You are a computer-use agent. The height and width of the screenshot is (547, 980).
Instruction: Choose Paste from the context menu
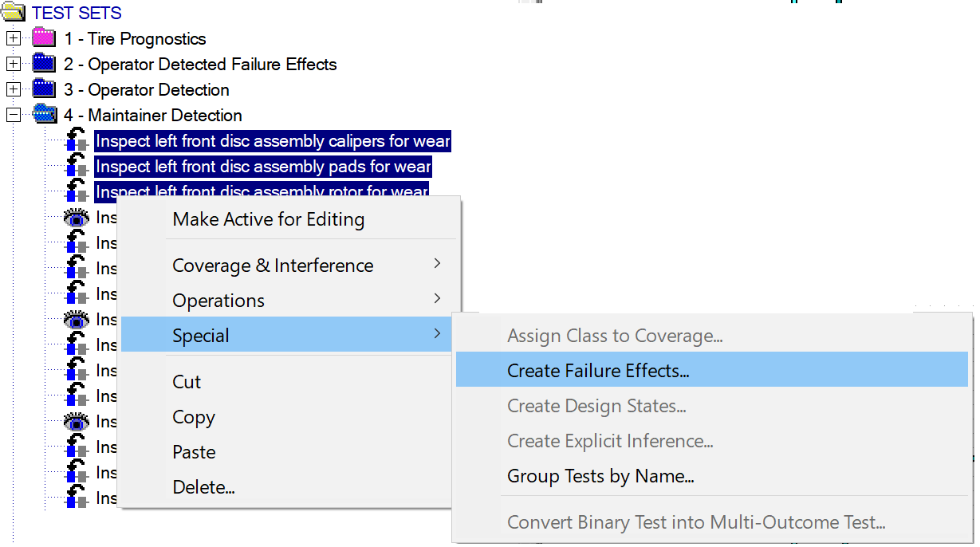point(286,452)
